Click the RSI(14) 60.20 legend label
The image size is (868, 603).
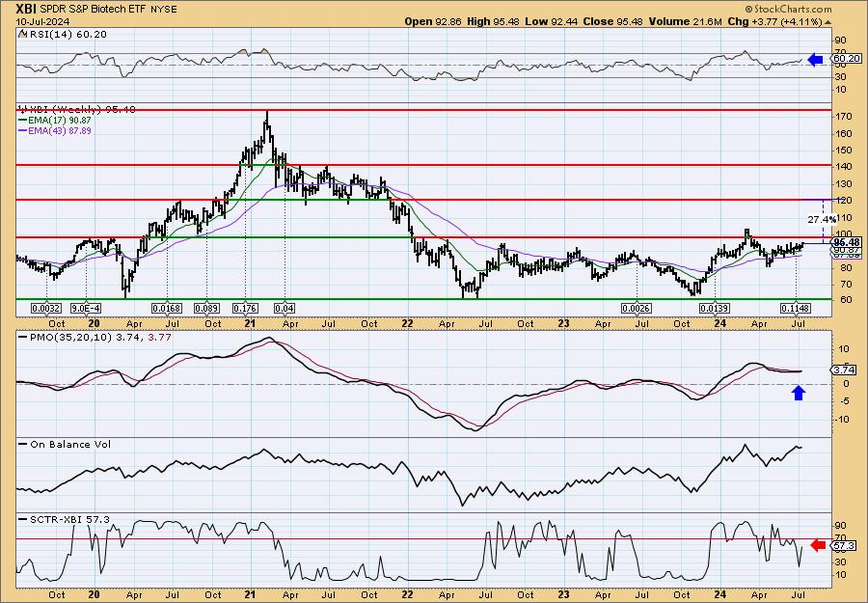67,34
